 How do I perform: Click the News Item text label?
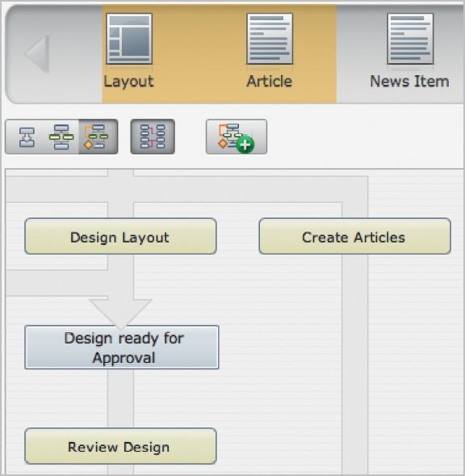point(410,82)
